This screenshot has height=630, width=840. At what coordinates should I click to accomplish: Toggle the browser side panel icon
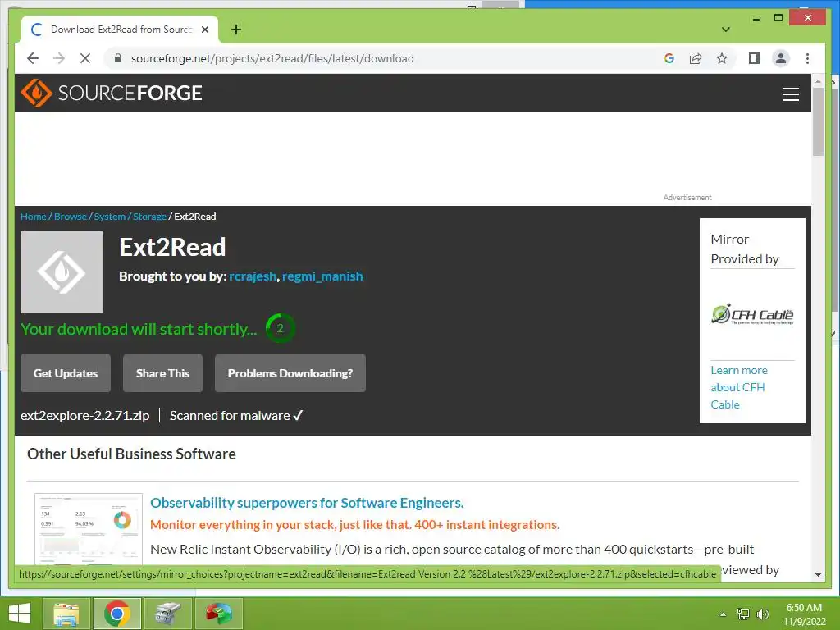pyautogui.click(x=755, y=58)
